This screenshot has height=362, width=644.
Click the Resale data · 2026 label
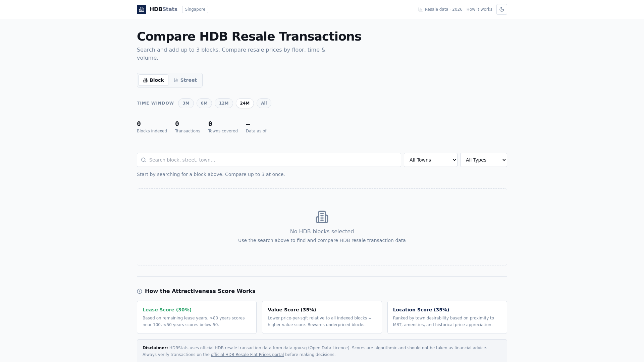(x=443, y=9)
